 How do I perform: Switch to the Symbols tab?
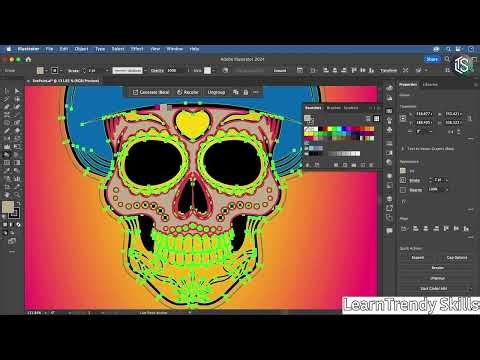coord(351,108)
